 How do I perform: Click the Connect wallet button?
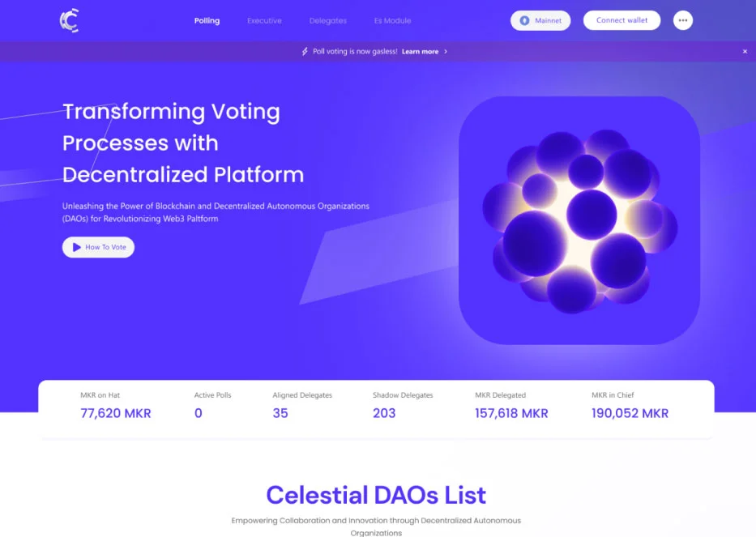coord(621,20)
